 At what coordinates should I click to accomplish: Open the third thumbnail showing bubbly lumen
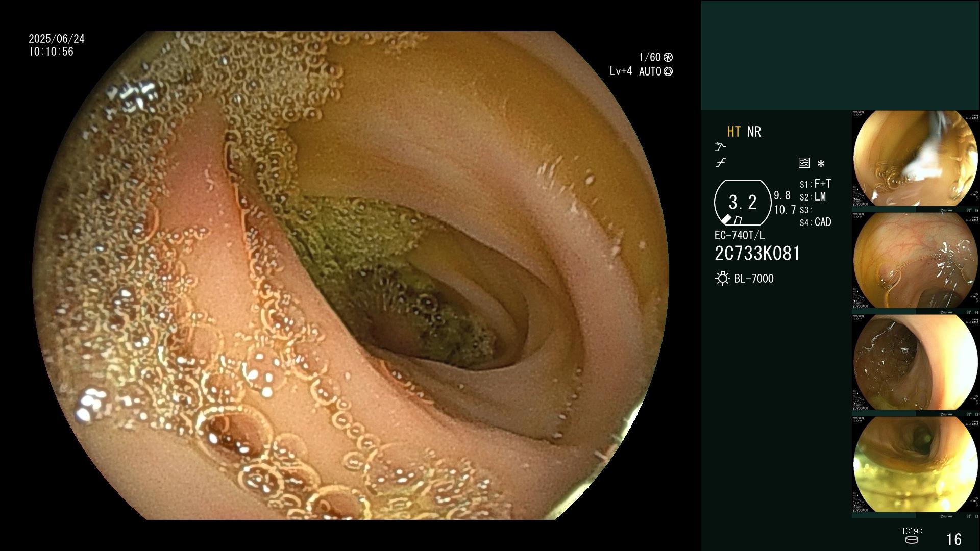click(x=916, y=363)
